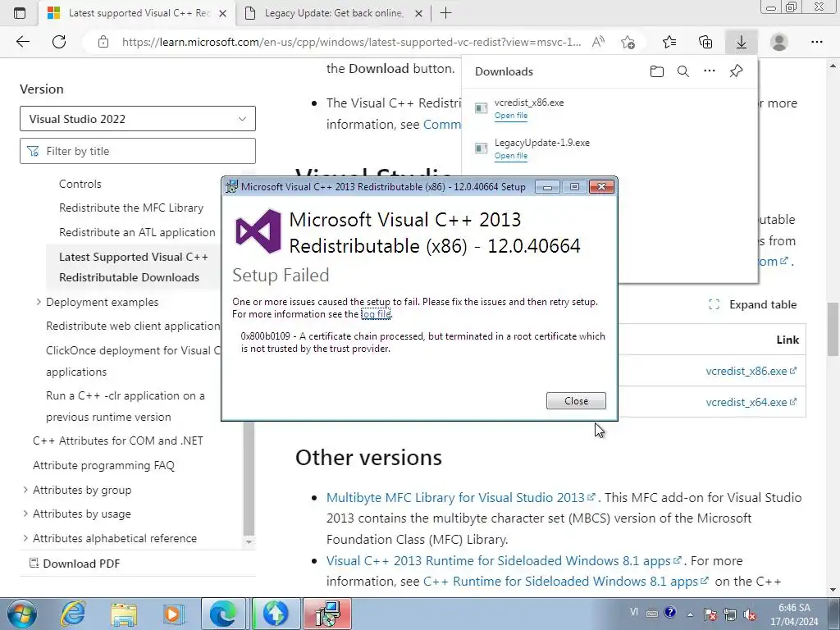Open Attribute programming FAQ item
The width and height of the screenshot is (840, 630).
(103, 466)
